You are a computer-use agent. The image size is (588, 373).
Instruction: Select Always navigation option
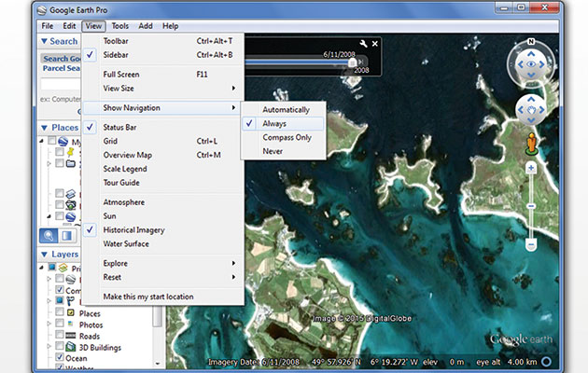click(283, 124)
